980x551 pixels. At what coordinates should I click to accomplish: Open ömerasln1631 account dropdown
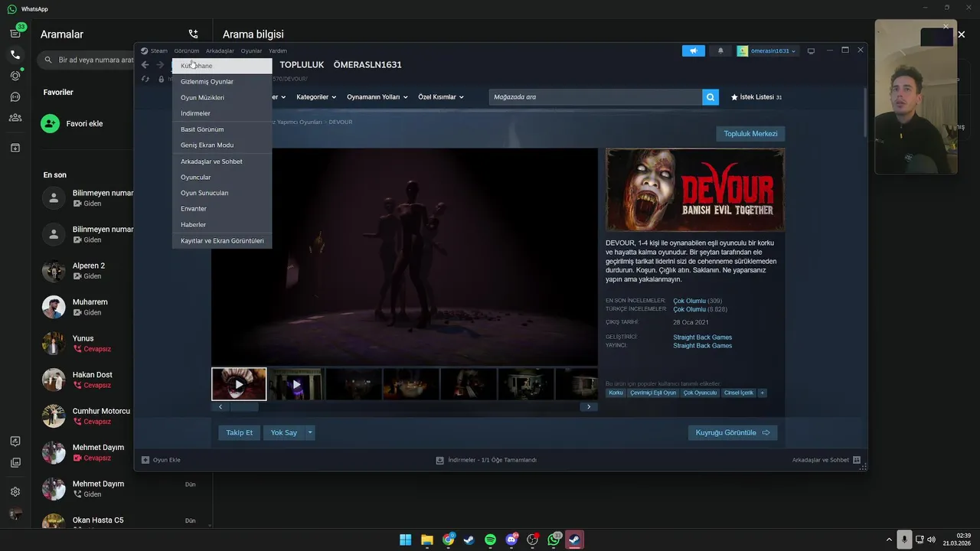(767, 51)
